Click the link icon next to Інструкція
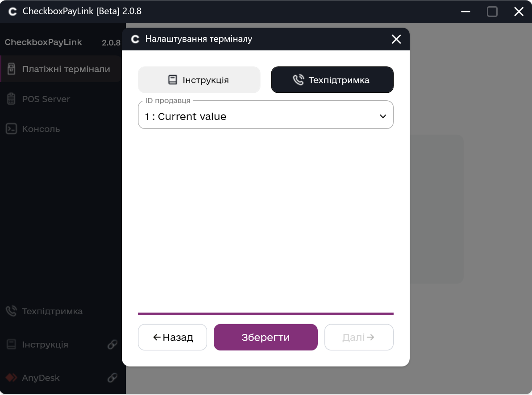 click(112, 345)
